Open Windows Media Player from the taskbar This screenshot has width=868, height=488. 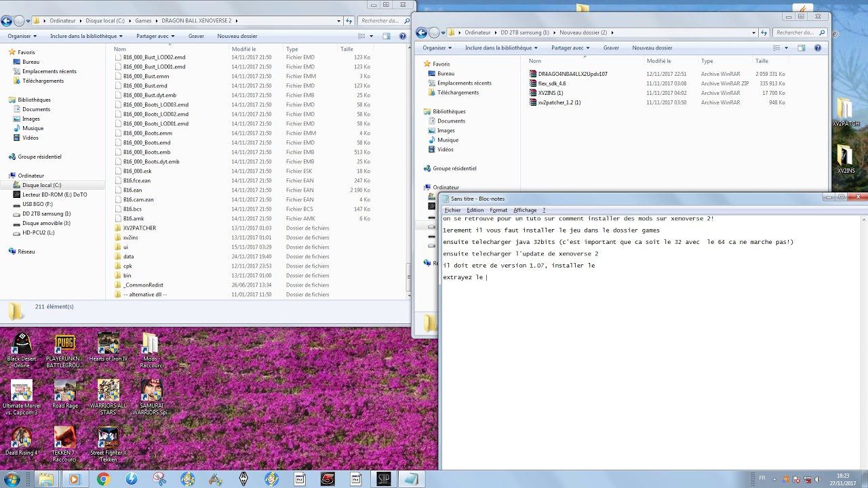coord(75,479)
